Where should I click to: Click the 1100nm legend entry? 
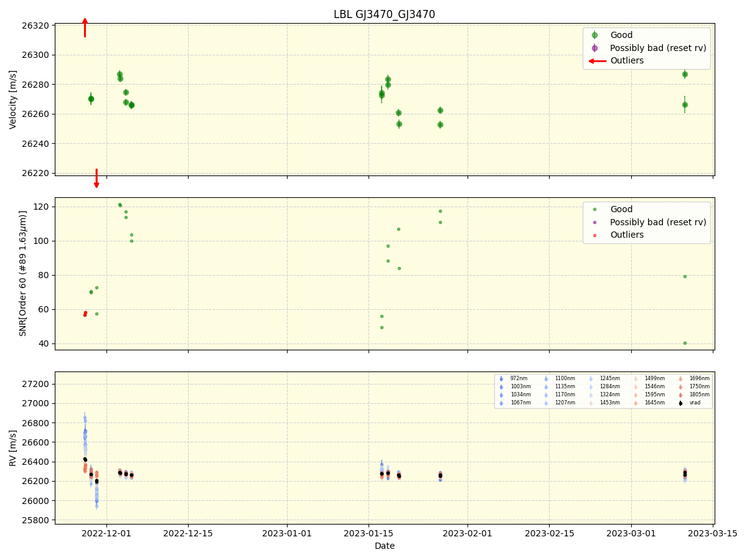pyautogui.click(x=565, y=378)
